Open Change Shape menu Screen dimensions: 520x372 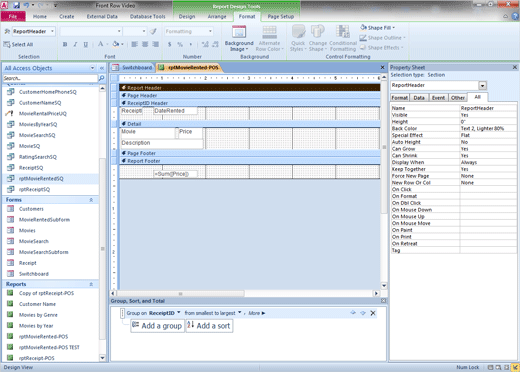pyautogui.click(x=317, y=38)
